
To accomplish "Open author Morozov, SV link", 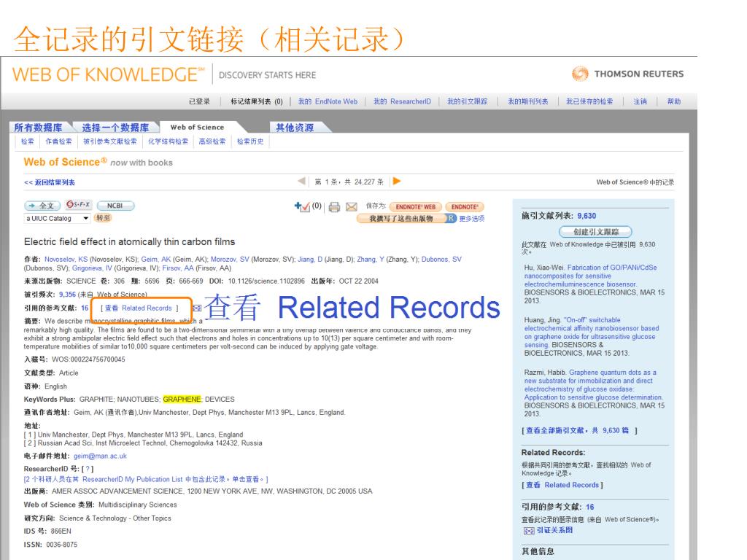I will click(230, 260).
